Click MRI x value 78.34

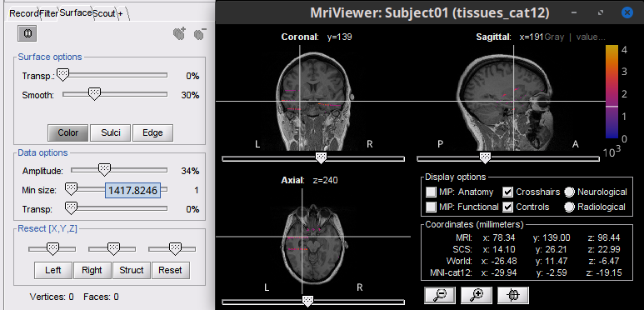(498, 237)
